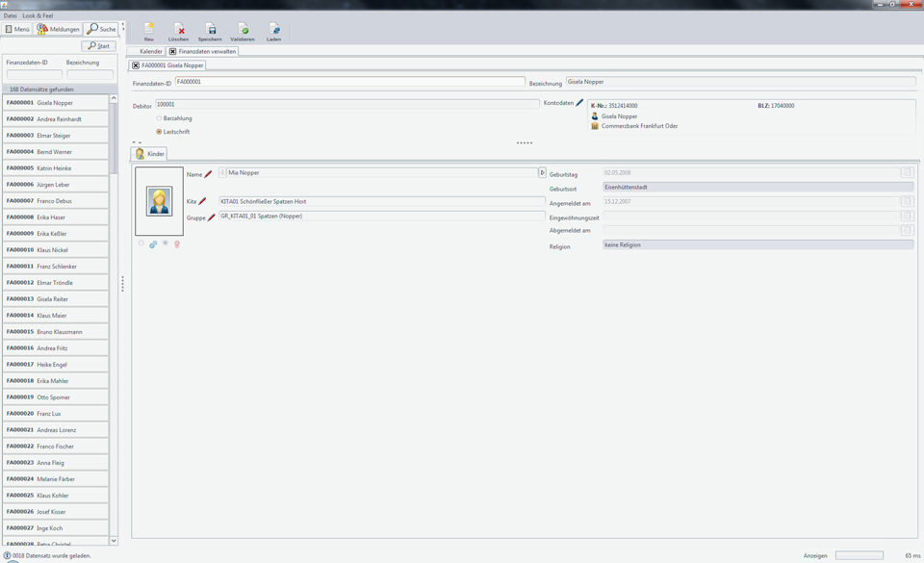Click the red pencil next to Name
Viewport: 924px width, 563px height.
(208, 174)
